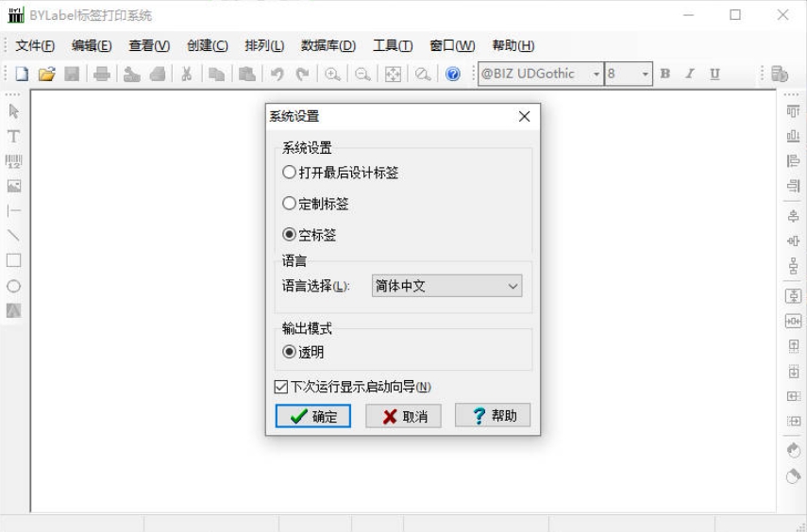Undo the last action
The image size is (807, 532).
tap(277, 75)
